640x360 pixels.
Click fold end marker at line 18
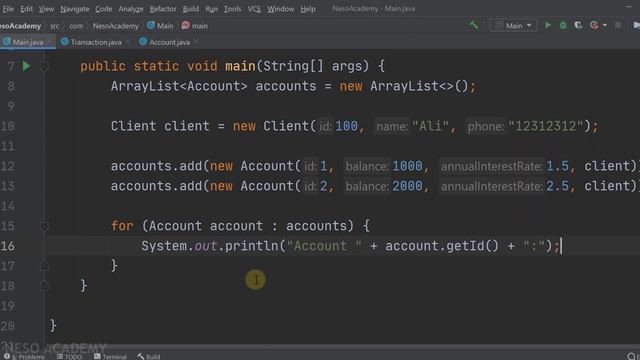click(44, 286)
